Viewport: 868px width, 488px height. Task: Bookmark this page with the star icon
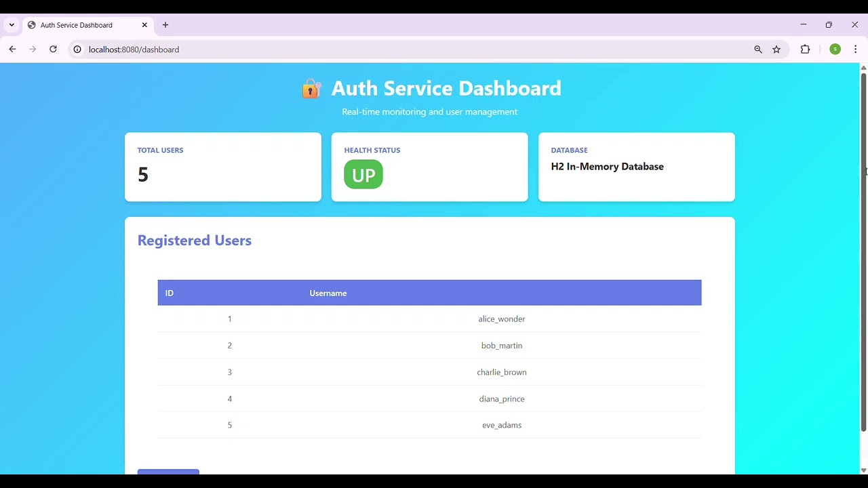tap(776, 49)
